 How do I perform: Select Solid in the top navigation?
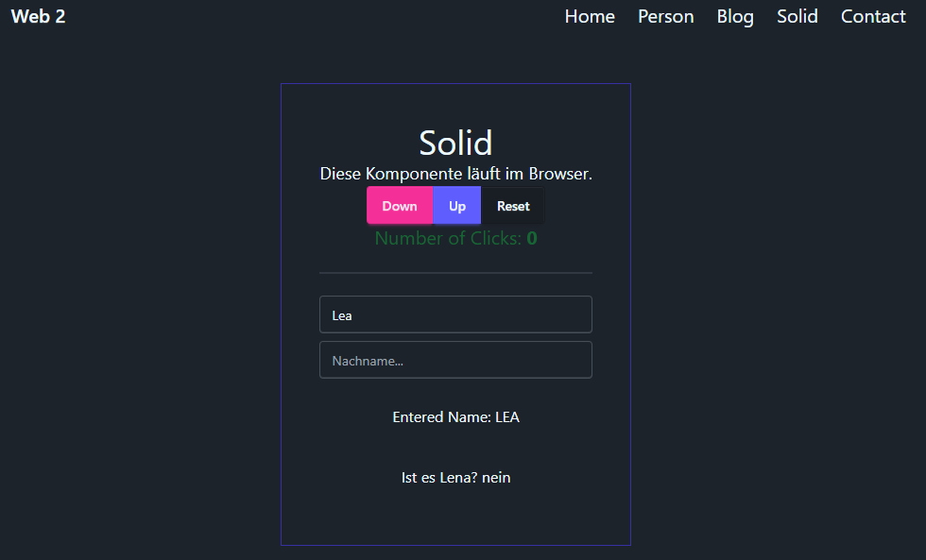click(x=797, y=16)
